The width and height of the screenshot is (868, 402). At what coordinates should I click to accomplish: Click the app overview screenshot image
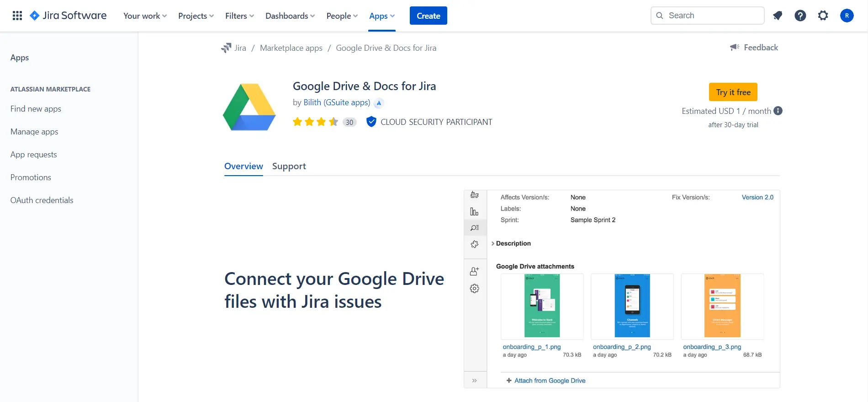coord(622,289)
